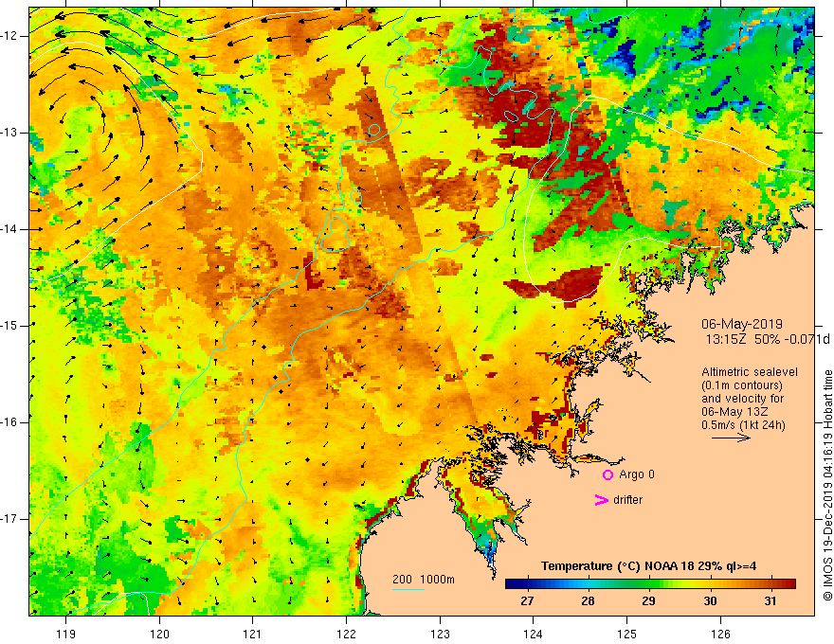Click the color bar value 30
The height and width of the screenshot is (644, 834).
click(x=710, y=601)
